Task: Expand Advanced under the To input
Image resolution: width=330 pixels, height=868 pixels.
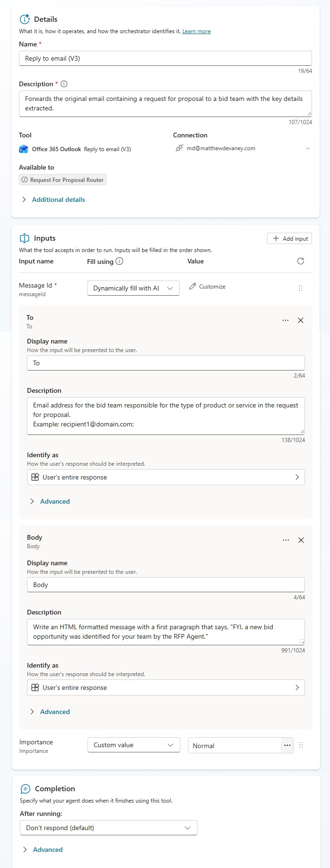Action: coord(54,501)
